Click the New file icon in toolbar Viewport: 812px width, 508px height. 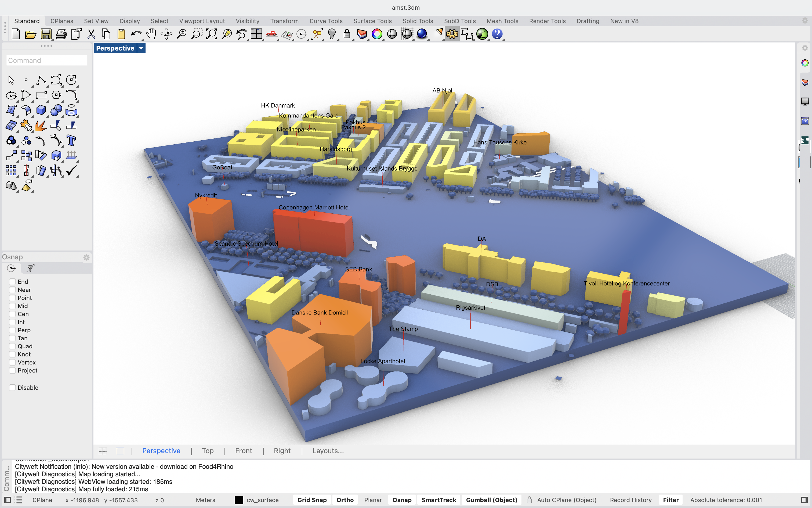click(16, 34)
